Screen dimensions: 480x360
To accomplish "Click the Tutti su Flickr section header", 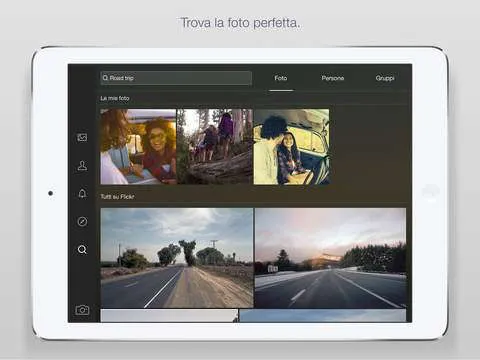I will tap(117, 197).
